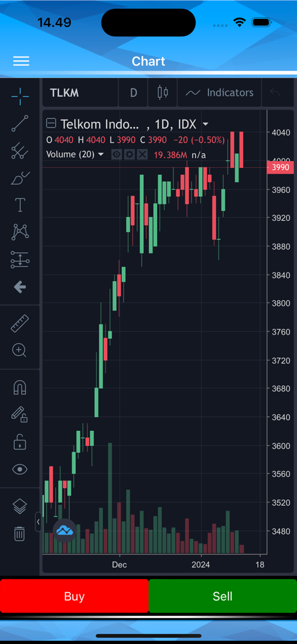Screen dimensions: 297x644
Task: Click the Wi-Fi status icon
Action: (x=239, y=22)
